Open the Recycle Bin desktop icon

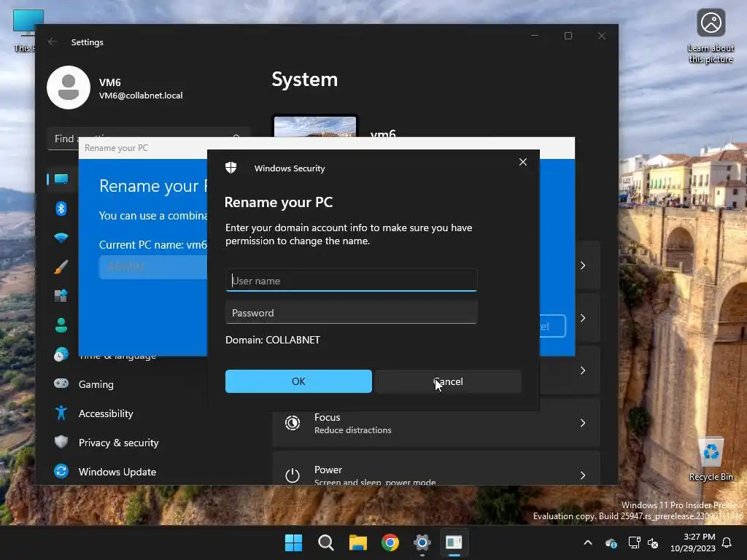click(x=711, y=459)
